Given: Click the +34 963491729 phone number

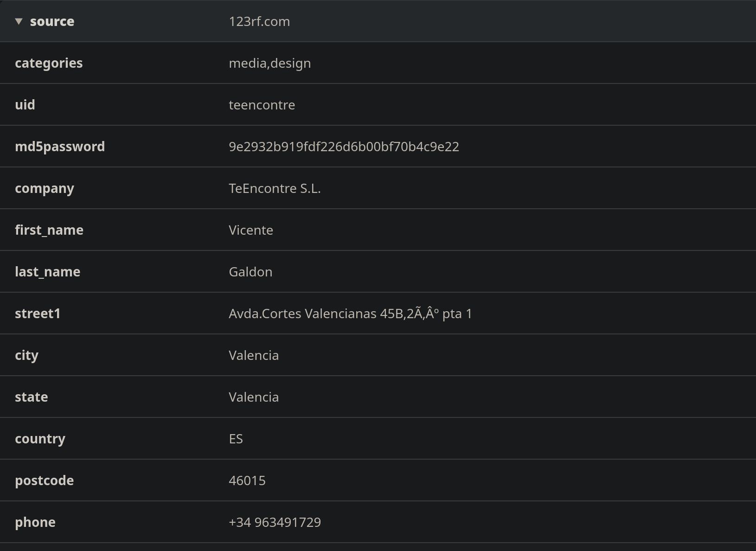Looking at the screenshot, I should [x=275, y=522].
